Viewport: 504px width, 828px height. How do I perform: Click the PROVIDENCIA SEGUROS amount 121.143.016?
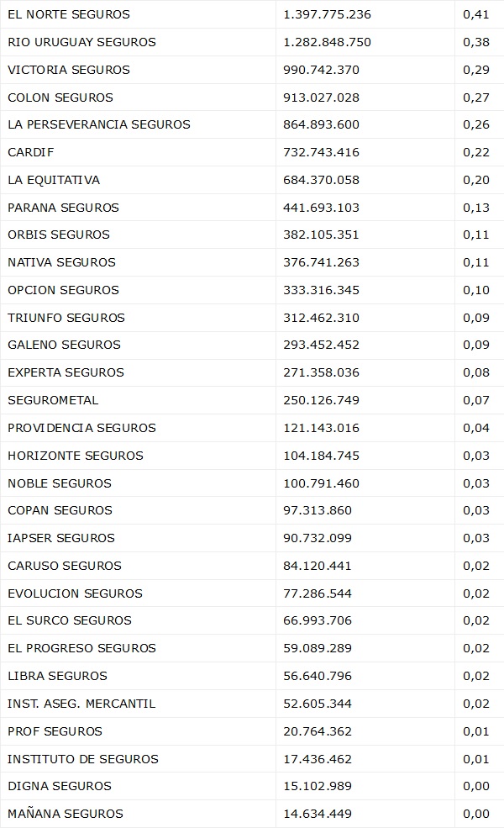pyautogui.click(x=322, y=428)
